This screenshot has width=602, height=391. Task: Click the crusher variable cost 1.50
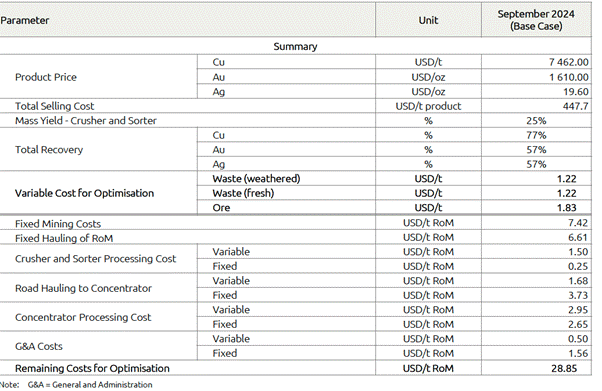tap(578, 252)
